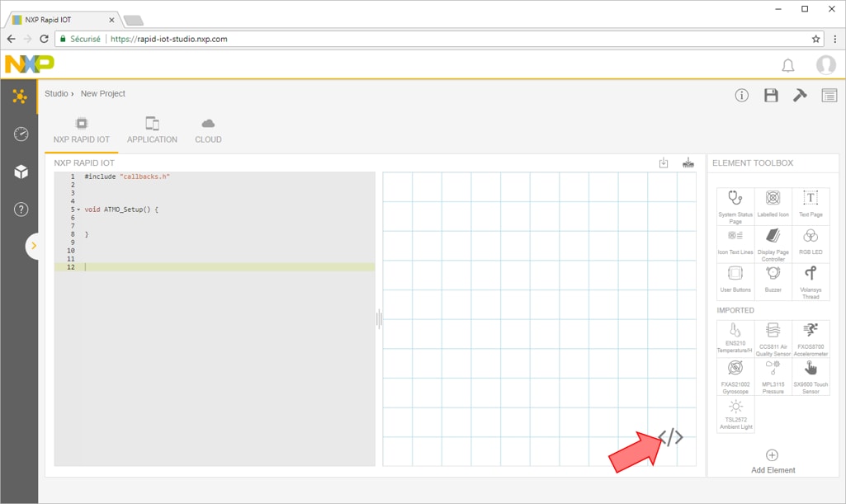This screenshot has width=846, height=504.
Task: Select the TSL2572 Ambient Light element
Action: click(x=735, y=415)
